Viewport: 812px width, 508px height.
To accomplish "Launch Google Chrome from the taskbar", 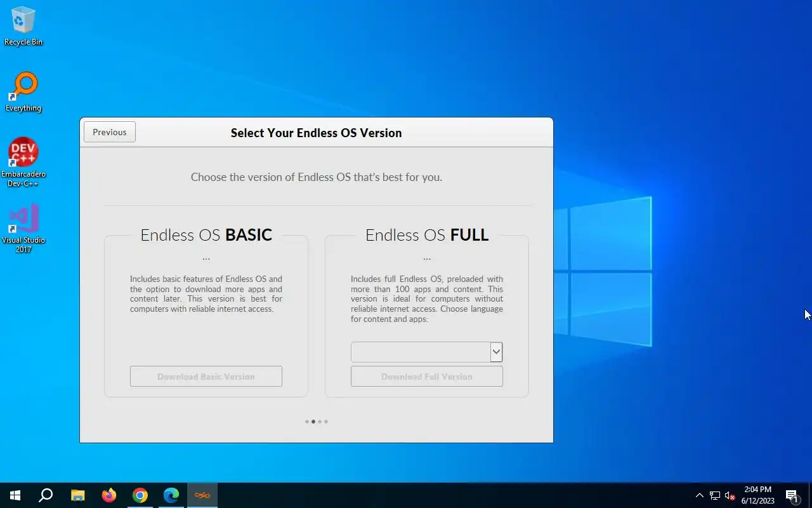I will pos(140,495).
